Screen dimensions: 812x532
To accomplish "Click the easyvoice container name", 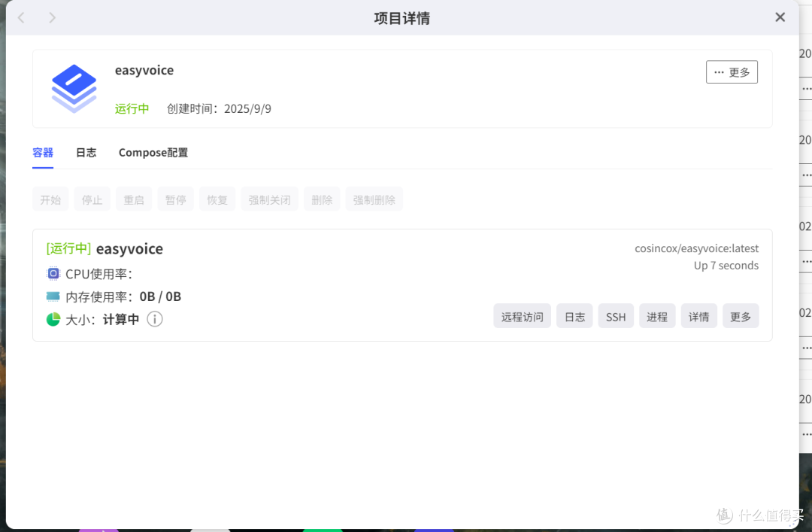I will (x=129, y=249).
